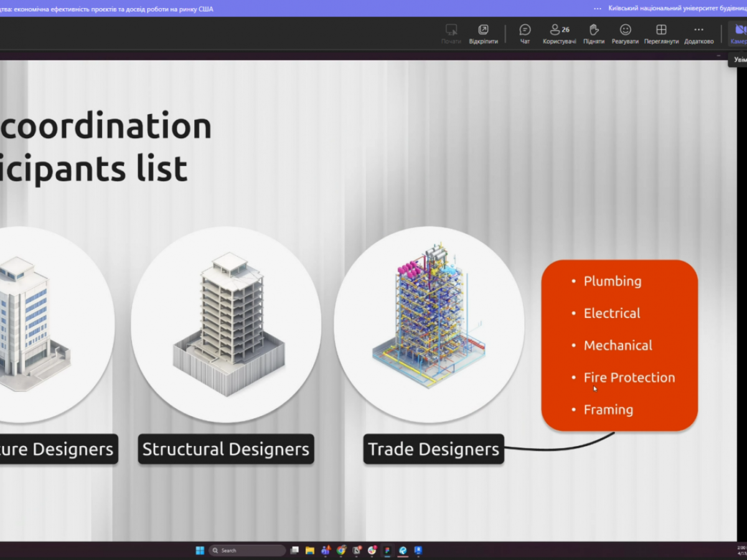Open the reactions menu (Реагувати)
The width and height of the screenshot is (747, 560).
(625, 34)
